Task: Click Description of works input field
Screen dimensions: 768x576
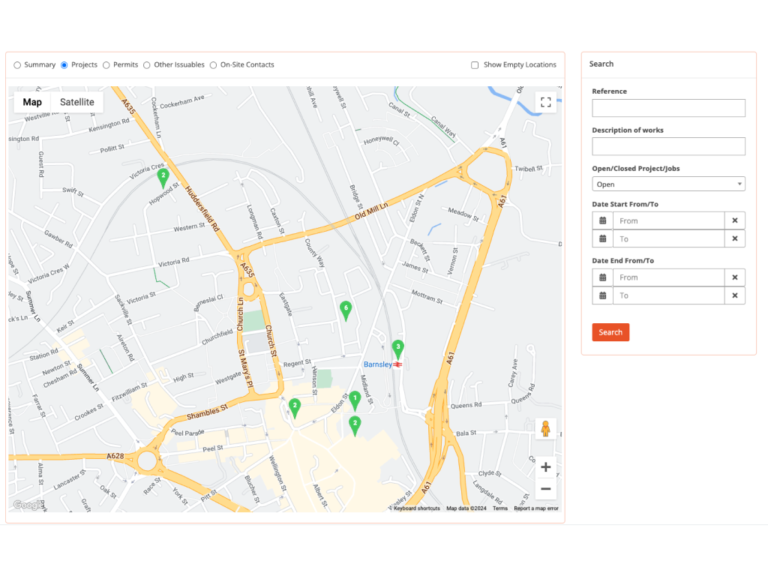Action: tap(669, 146)
